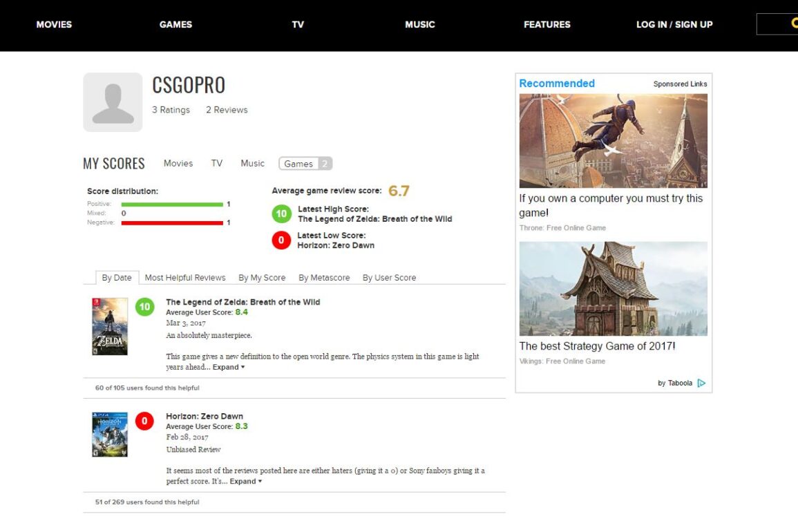Open the Zelda title link in the review list
This screenshot has height=532, width=798.
pyautogui.click(x=243, y=302)
